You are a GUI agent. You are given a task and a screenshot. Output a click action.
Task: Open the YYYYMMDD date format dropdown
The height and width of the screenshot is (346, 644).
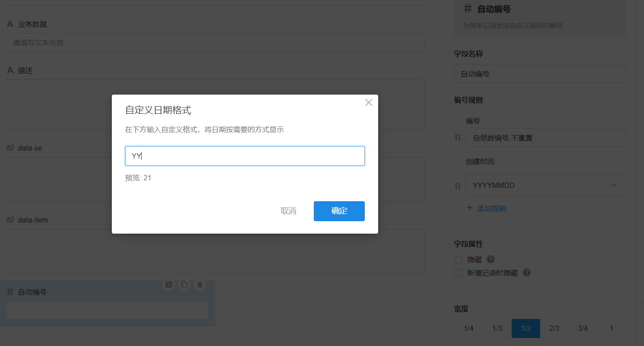[x=545, y=186]
